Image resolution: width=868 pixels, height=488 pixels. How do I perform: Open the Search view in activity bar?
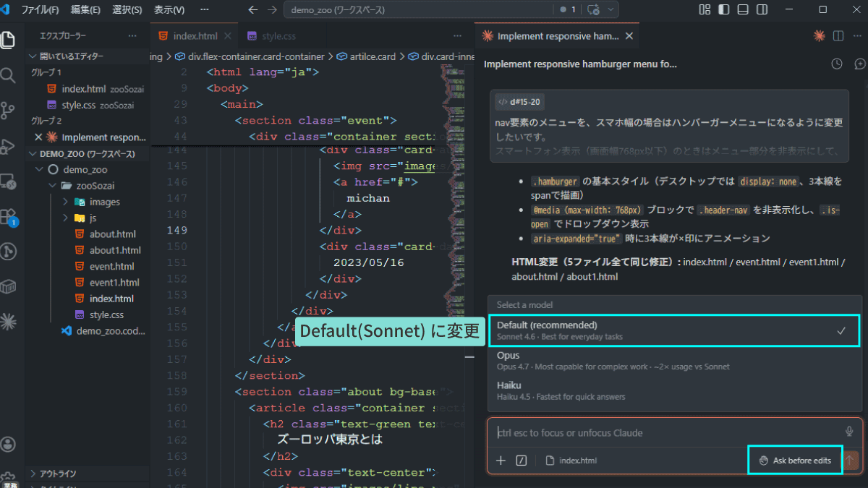(x=8, y=75)
